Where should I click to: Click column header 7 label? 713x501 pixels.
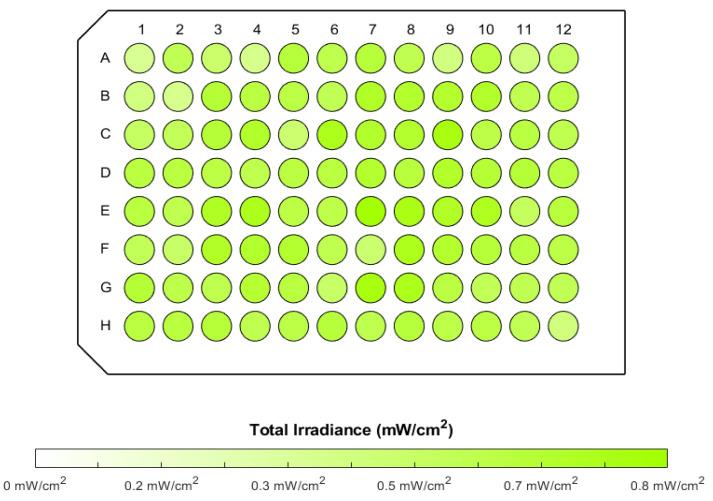(x=371, y=29)
